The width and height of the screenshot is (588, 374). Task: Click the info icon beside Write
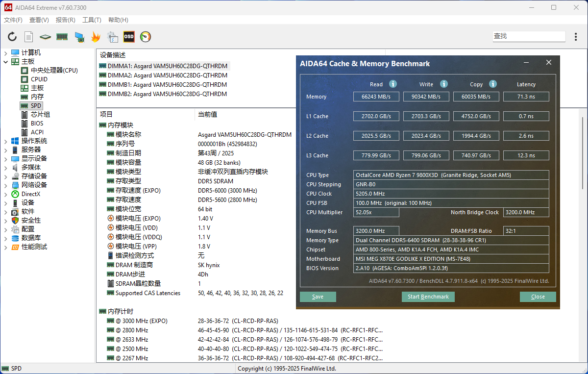(x=443, y=84)
